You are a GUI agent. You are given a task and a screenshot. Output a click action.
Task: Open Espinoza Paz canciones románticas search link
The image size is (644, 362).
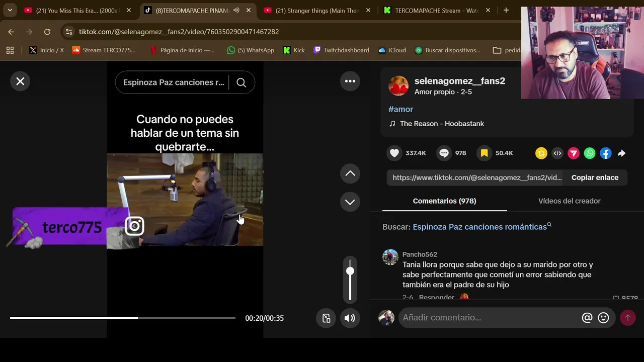pos(482,227)
